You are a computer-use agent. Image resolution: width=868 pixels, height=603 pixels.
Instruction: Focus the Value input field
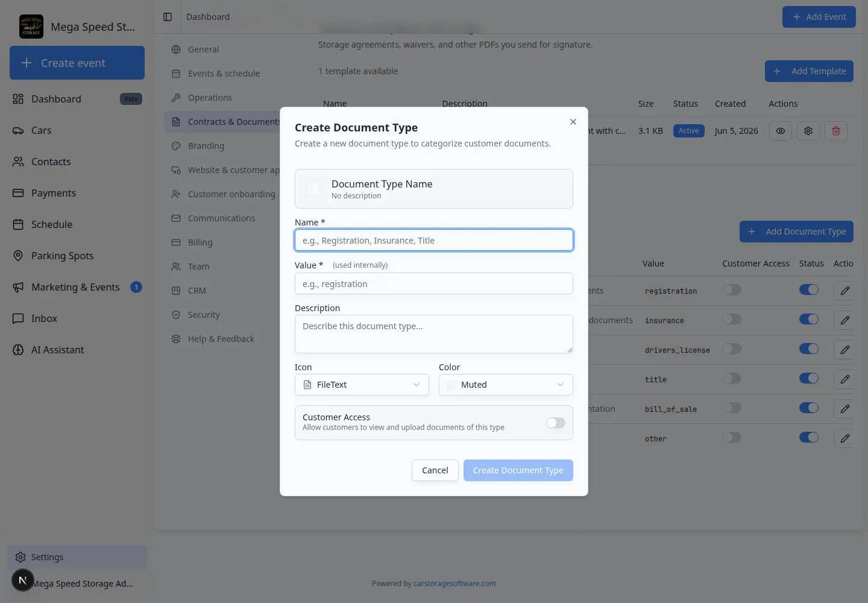[x=434, y=284]
